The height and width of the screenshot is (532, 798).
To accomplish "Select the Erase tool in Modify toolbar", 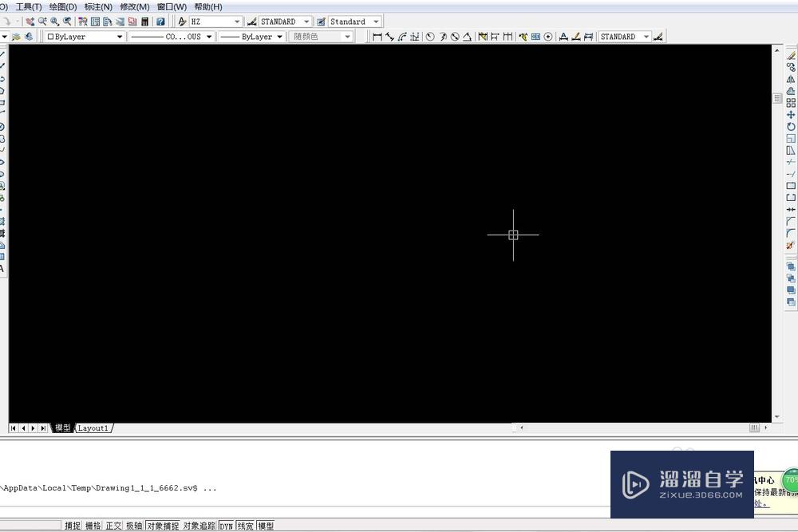I will click(x=791, y=55).
